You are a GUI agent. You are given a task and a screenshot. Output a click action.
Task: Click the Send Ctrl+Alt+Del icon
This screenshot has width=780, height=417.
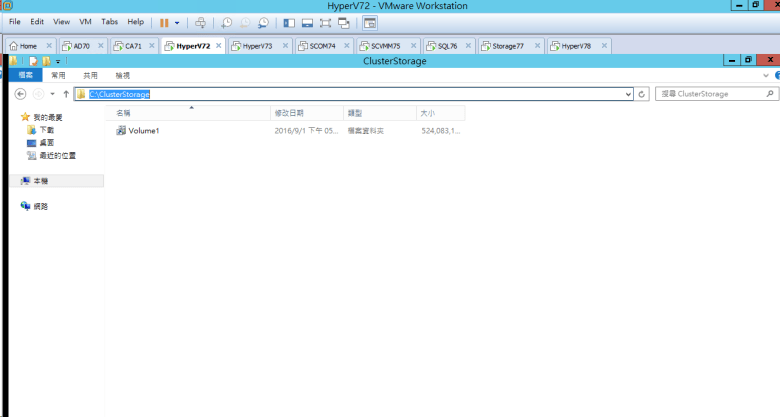point(200,22)
